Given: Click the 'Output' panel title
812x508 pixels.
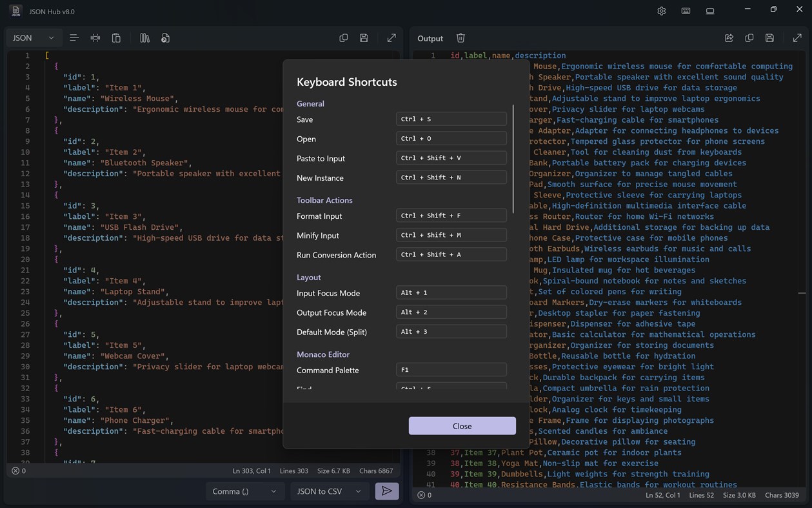Looking at the screenshot, I should 430,38.
